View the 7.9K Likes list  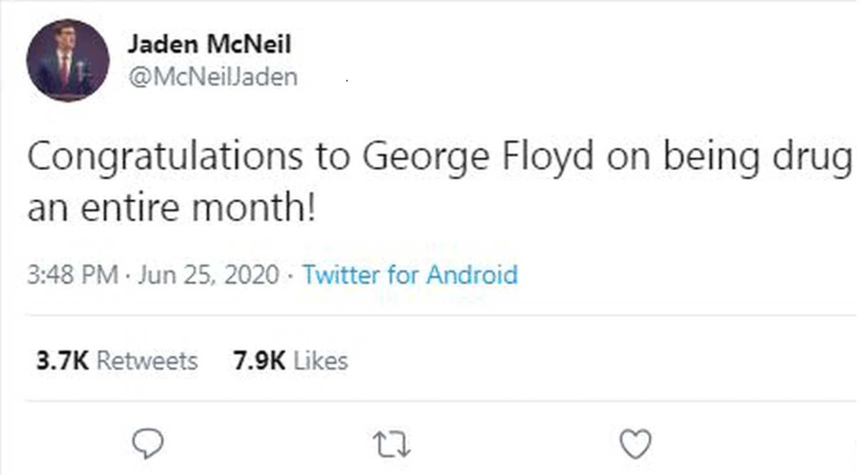[290, 361]
